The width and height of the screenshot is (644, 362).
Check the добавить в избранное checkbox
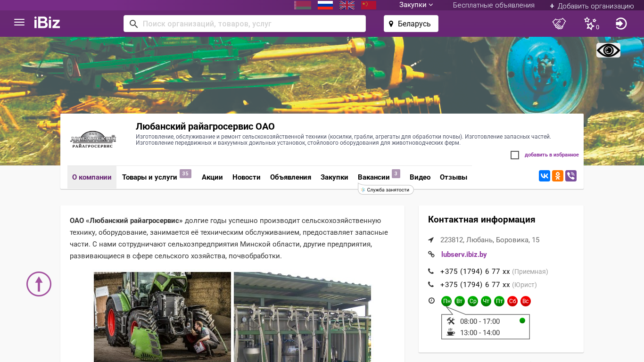point(515,155)
